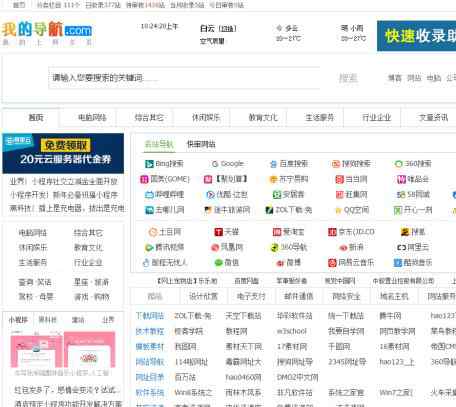Open the 搜狗搜索 icon link

pos(336,164)
